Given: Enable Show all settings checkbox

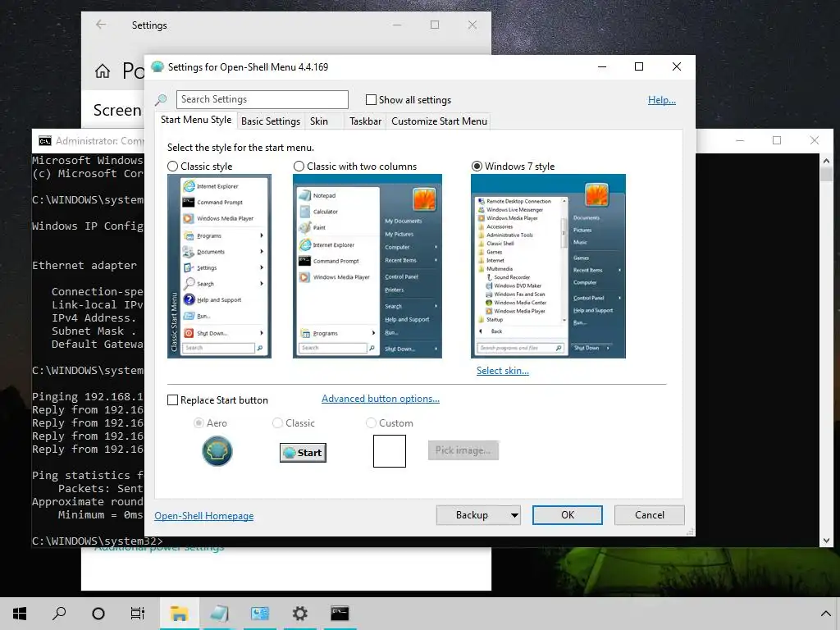Looking at the screenshot, I should coord(371,99).
